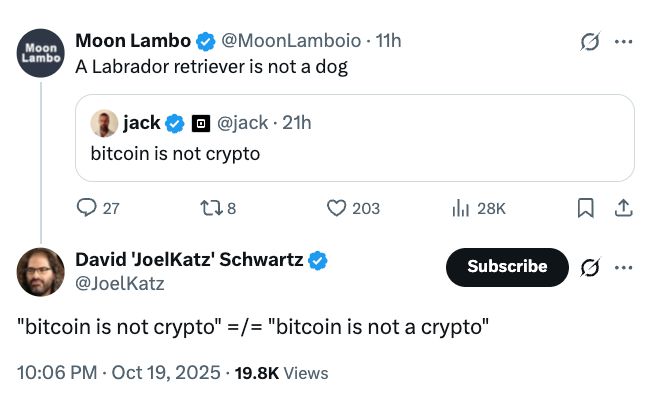Click the Grok icon on Moon Lambo's post
The height and width of the screenshot is (401, 652).
pos(590,42)
